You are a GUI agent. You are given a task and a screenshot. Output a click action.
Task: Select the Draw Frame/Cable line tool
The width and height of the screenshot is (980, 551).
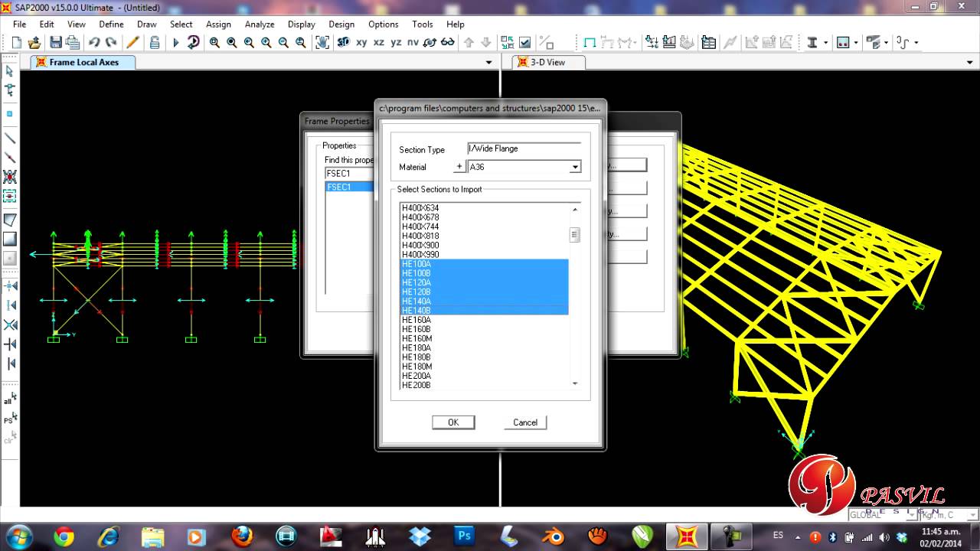pyautogui.click(x=10, y=139)
